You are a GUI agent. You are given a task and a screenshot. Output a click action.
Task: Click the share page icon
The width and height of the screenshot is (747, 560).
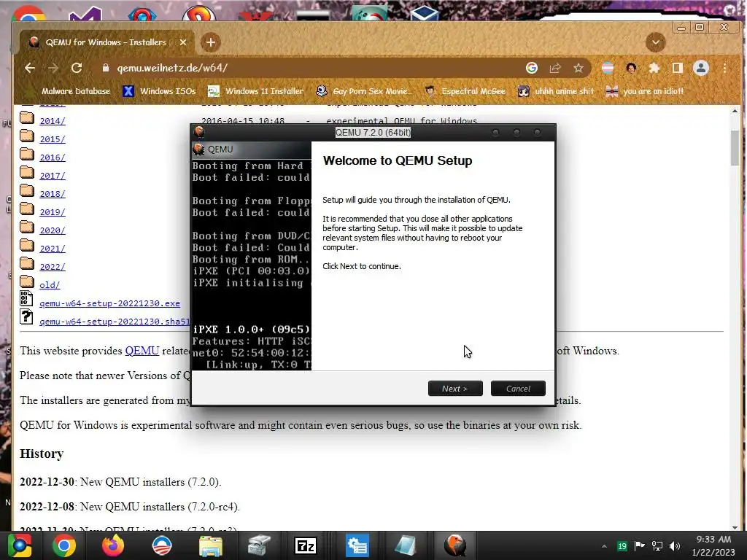555,68
